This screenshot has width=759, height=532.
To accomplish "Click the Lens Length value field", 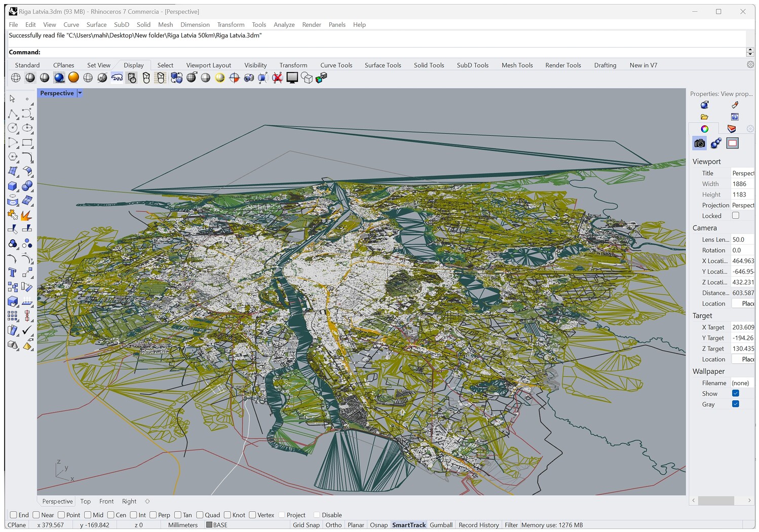I will (742, 240).
